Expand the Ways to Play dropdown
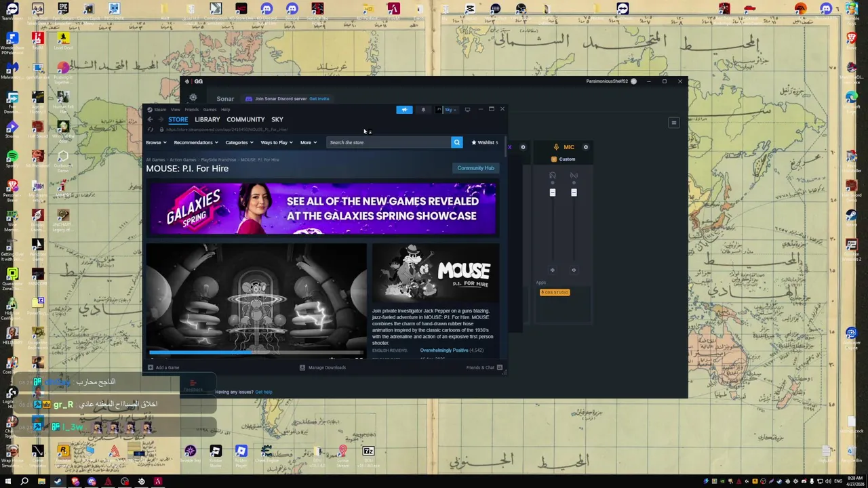Viewport: 868px width, 488px height. click(x=277, y=142)
